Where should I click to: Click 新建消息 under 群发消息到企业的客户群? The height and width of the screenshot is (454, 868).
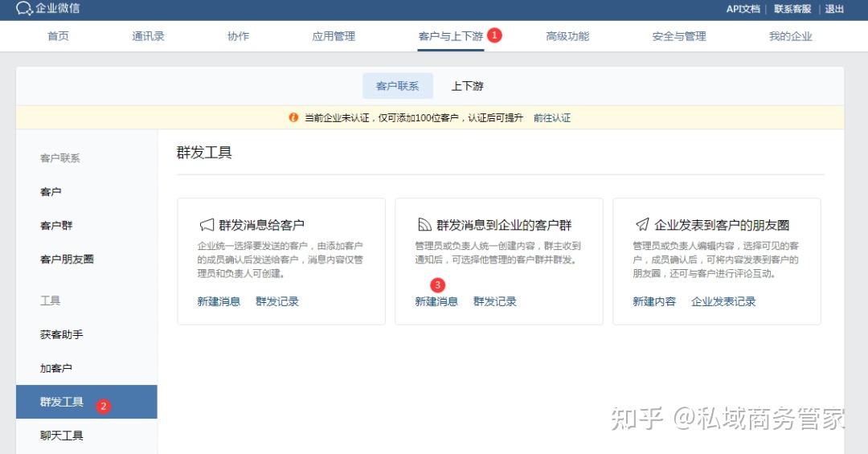click(436, 301)
